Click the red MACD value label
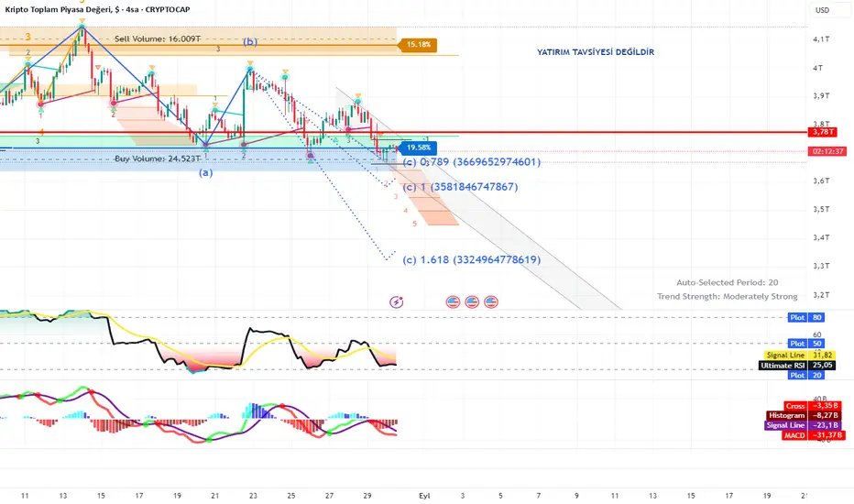Image resolution: width=854 pixels, height=504 pixels. [813, 435]
